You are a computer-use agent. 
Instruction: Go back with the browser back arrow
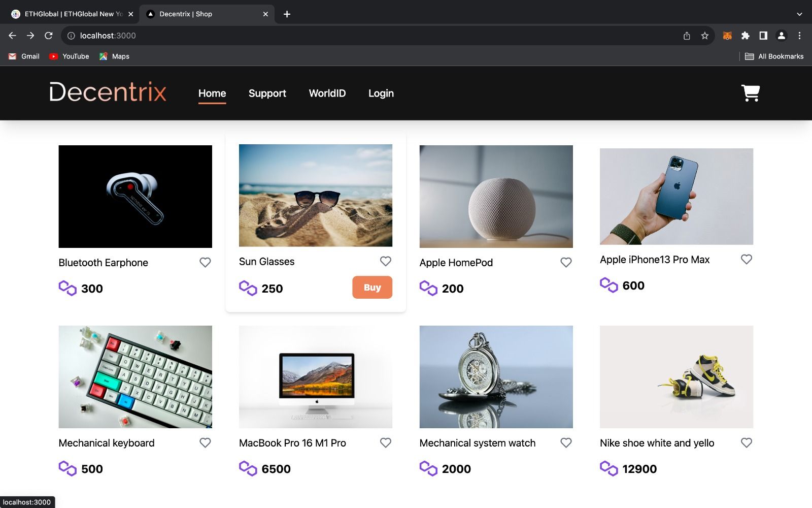13,36
